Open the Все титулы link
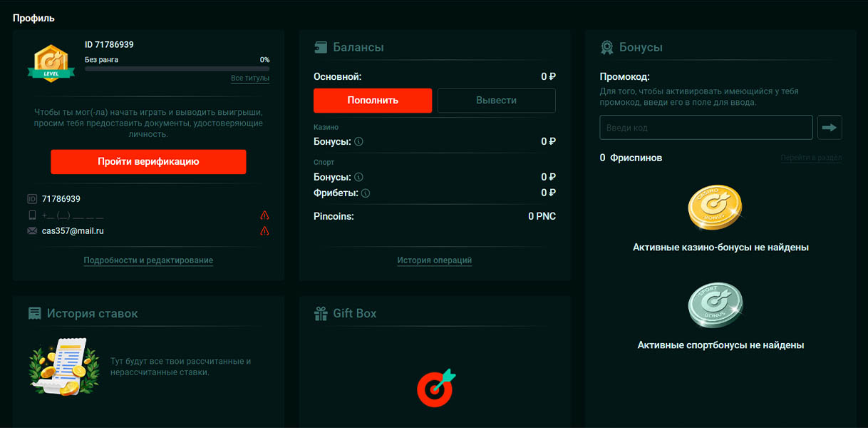This screenshot has width=868, height=428. pos(250,78)
